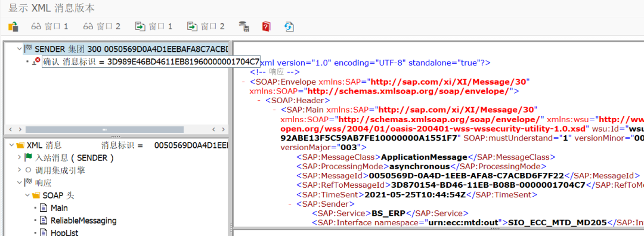Screen dimensions: 644x236
Task: Expand the 入站消息 ( SENDER ) node
Action: pos(19,157)
